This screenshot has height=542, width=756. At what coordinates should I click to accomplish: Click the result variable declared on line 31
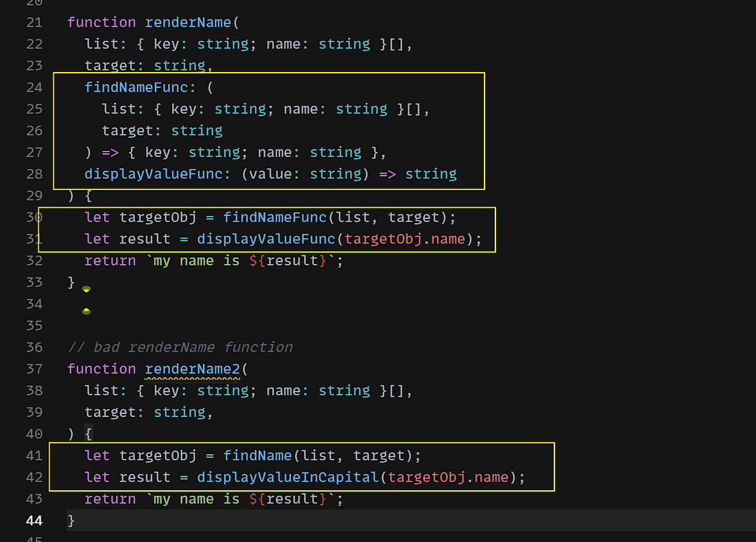[x=145, y=239]
